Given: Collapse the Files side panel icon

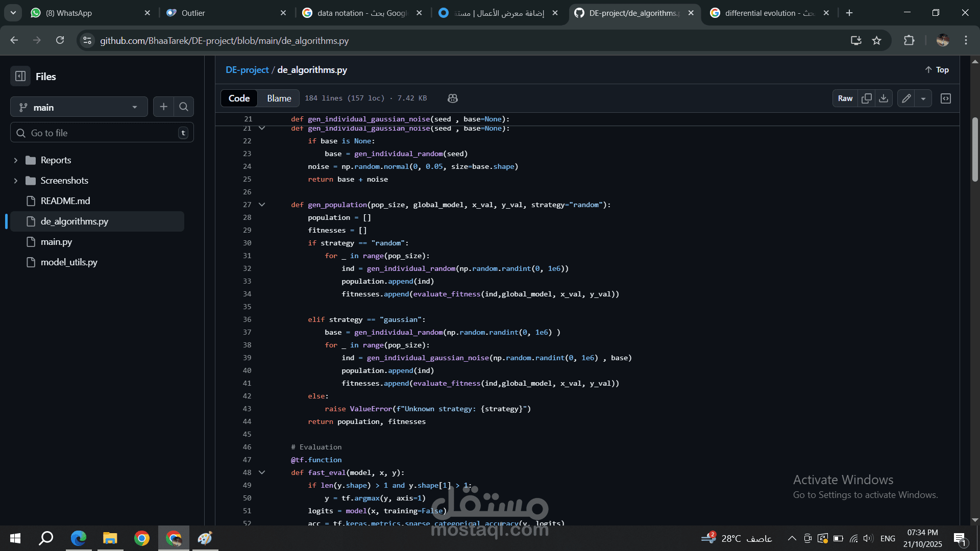Looking at the screenshot, I should [x=20, y=77].
